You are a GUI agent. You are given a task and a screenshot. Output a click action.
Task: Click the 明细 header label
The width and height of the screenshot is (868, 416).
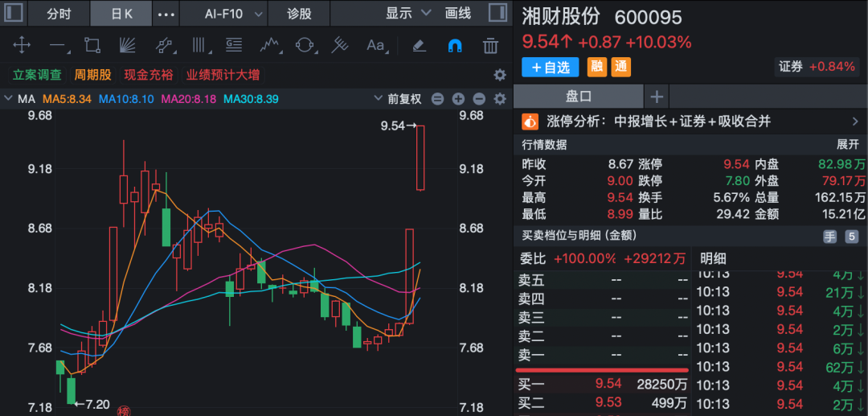[713, 258]
